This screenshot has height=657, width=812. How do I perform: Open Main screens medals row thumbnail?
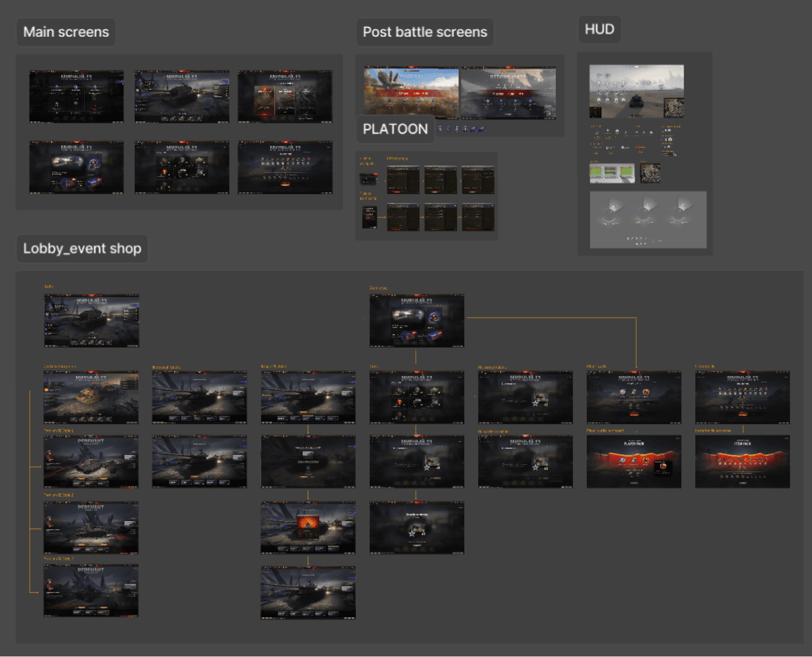coord(285,167)
